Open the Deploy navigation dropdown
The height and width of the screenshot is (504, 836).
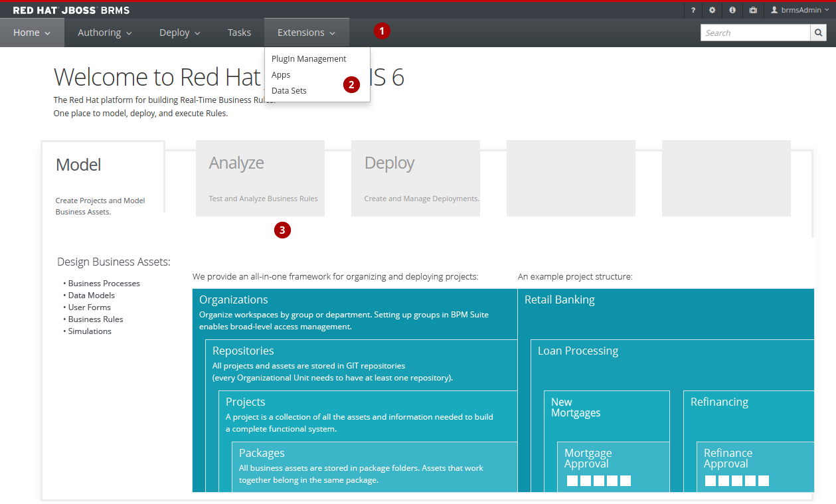180,33
